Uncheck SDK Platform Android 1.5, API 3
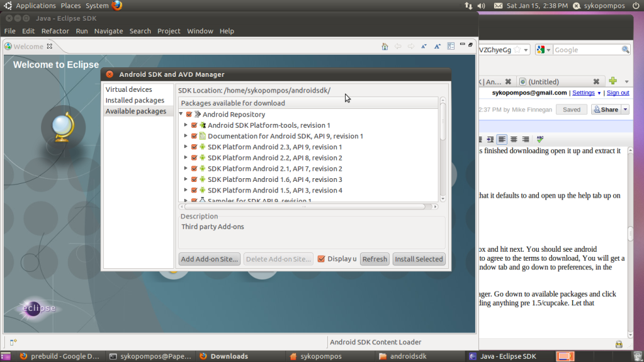644x362 pixels. tap(195, 190)
